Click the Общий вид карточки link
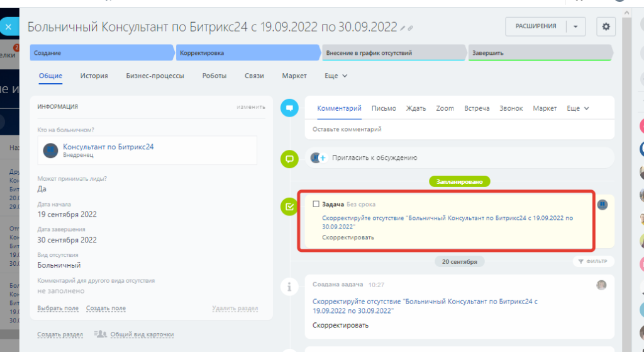 tap(142, 334)
